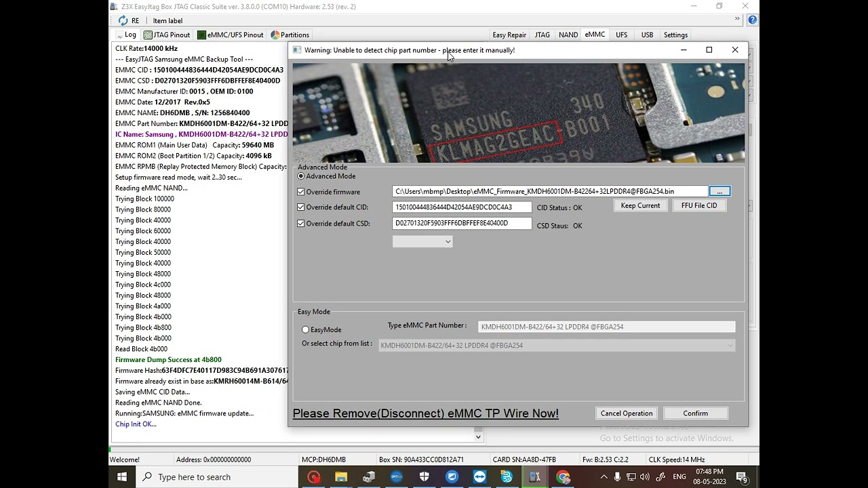
Task: Select the USB tab
Action: tap(647, 35)
